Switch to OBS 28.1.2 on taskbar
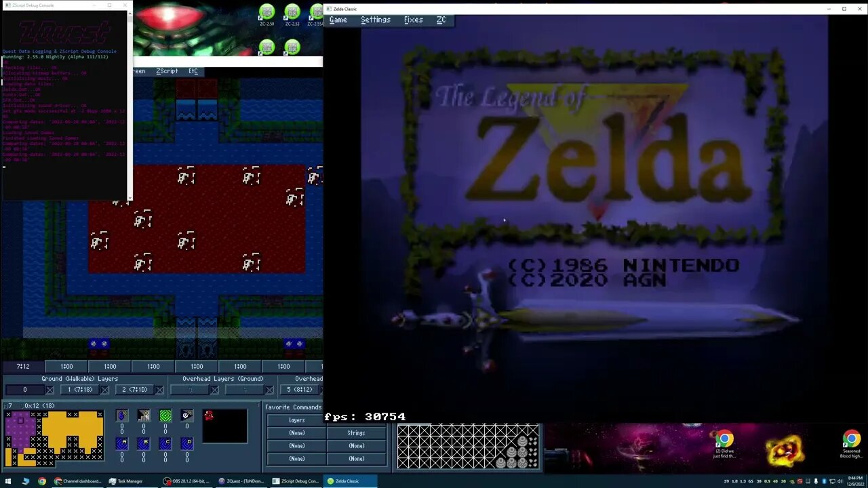This screenshot has width=868, height=488. (x=187, y=481)
